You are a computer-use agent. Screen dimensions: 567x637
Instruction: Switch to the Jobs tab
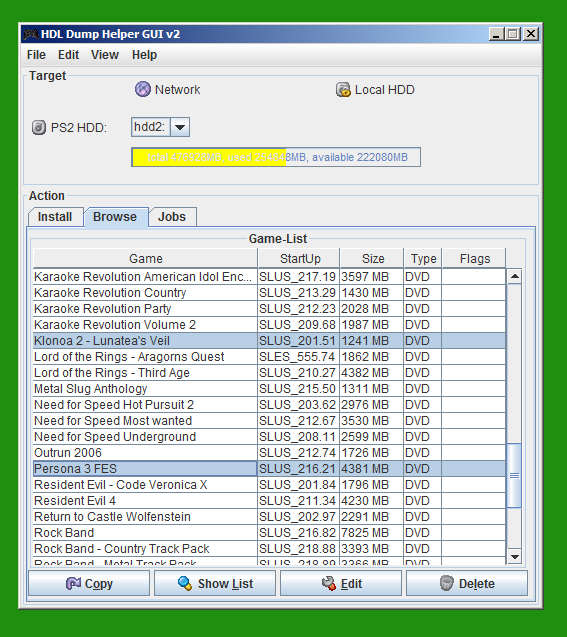tap(172, 217)
